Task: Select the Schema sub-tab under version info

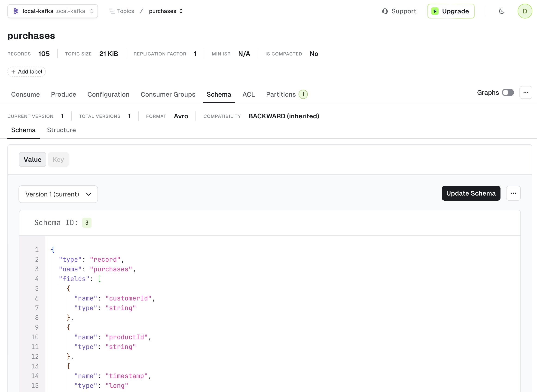Action: (x=24, y=130)
